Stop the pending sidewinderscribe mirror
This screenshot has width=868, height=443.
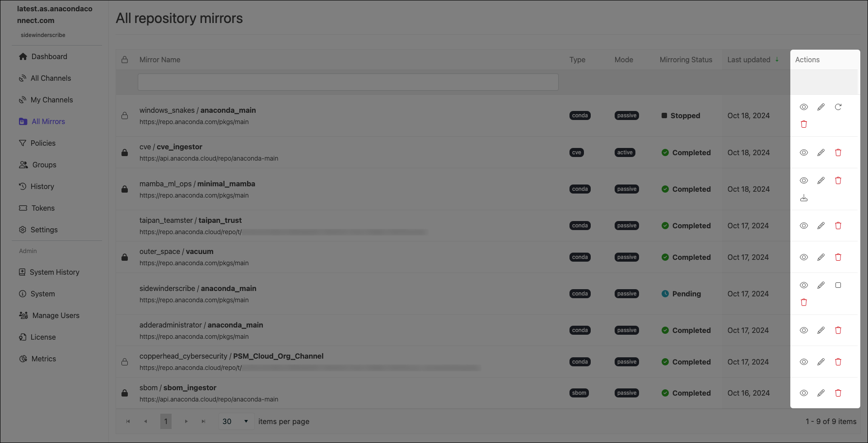tap(838, 285)
